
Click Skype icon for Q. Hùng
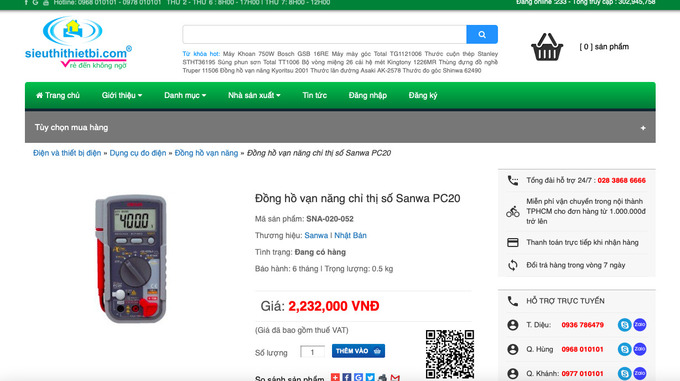click(624, 349)
